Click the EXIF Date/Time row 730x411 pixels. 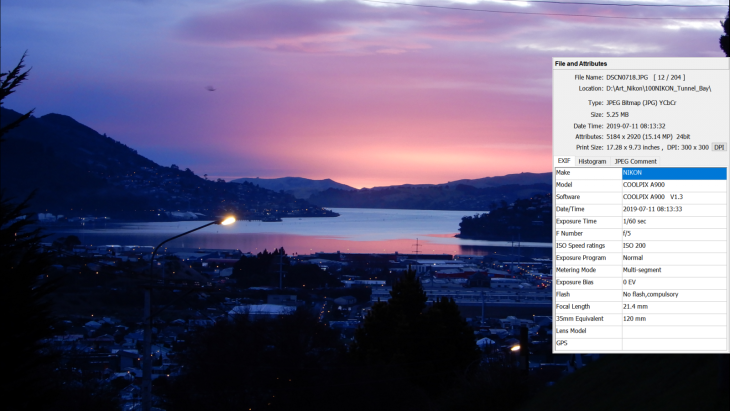640,209
